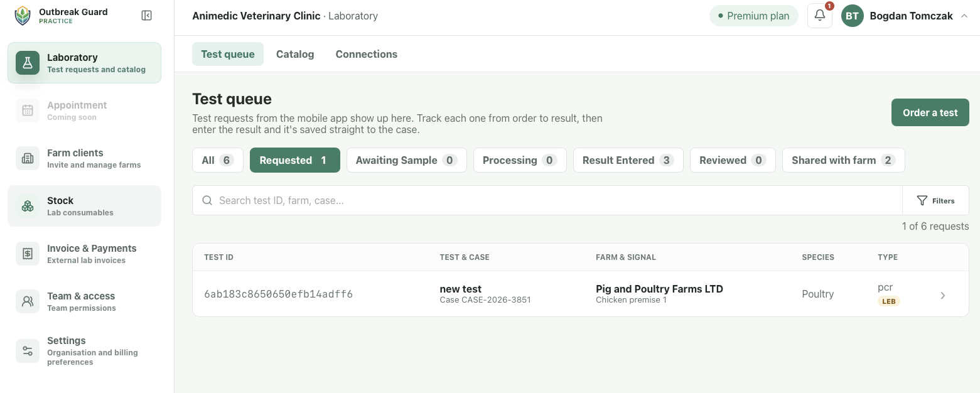Open Settings menu label
980x393 pixels.
click(67, 340)
